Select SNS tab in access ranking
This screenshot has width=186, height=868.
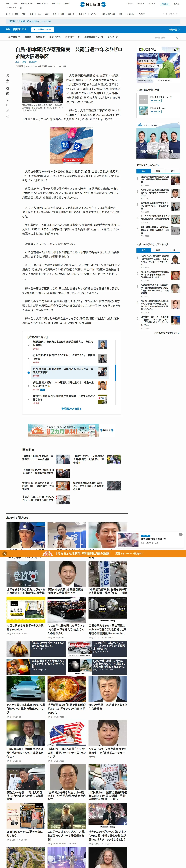click(x=173, y=171)
